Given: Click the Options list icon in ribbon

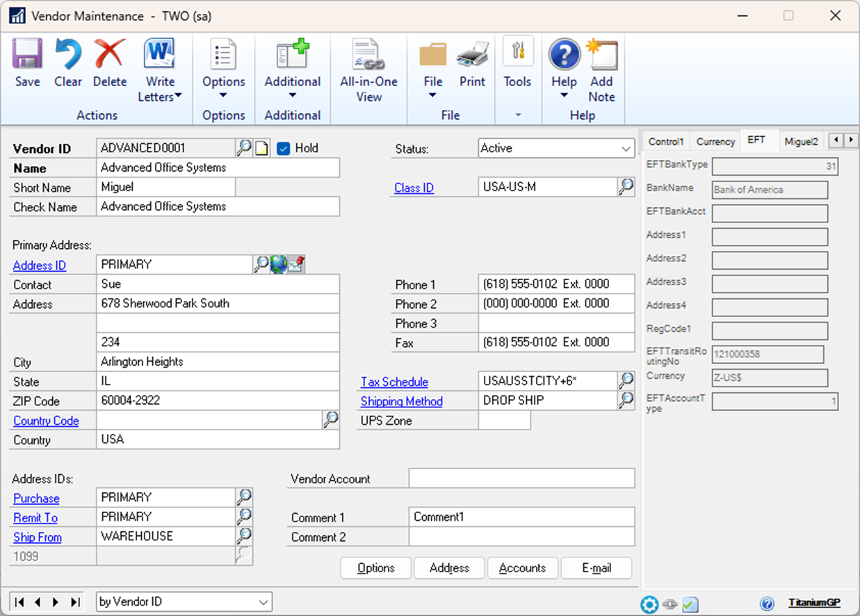Looking at the screenshot, I should [x=223, y=55].
